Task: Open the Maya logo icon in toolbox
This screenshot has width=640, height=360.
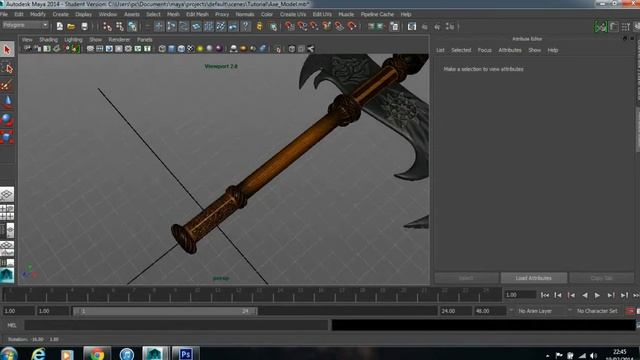Action: click(7, 276)
